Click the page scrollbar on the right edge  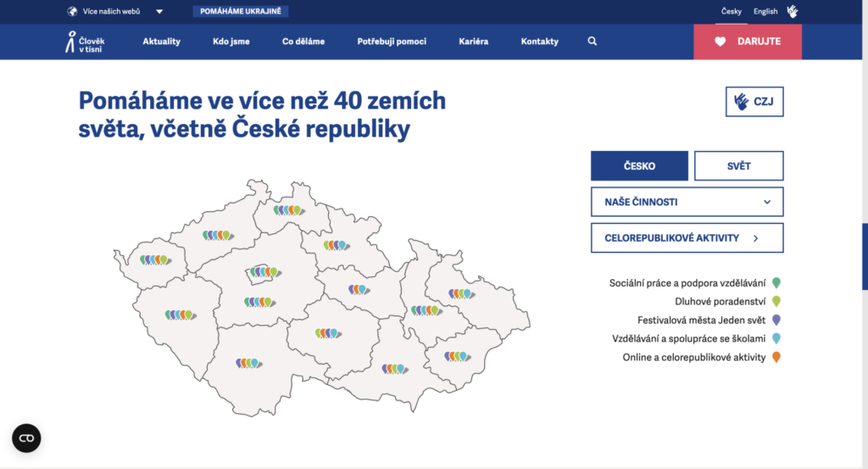[864, 254]
